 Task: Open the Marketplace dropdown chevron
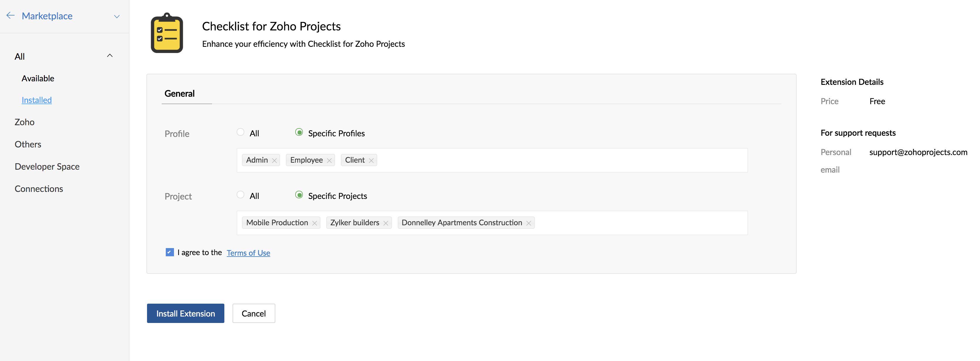pyautogui.click(x=117, y=16)
